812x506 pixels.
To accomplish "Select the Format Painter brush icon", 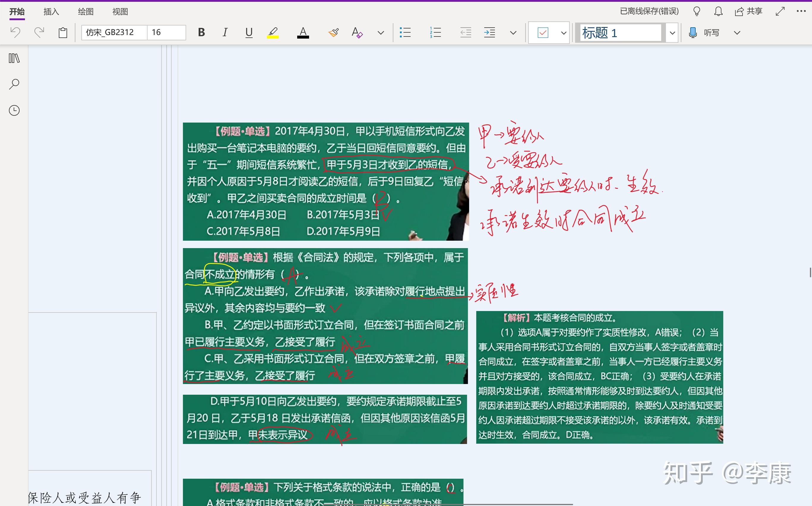I will click(x=333, y=32).
